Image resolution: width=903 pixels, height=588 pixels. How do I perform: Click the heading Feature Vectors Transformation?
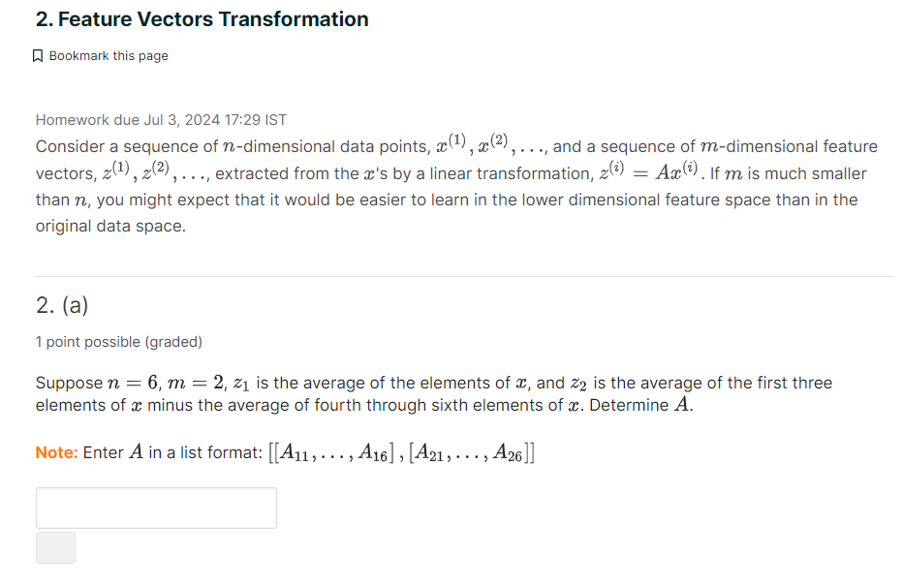pos(201,18)
